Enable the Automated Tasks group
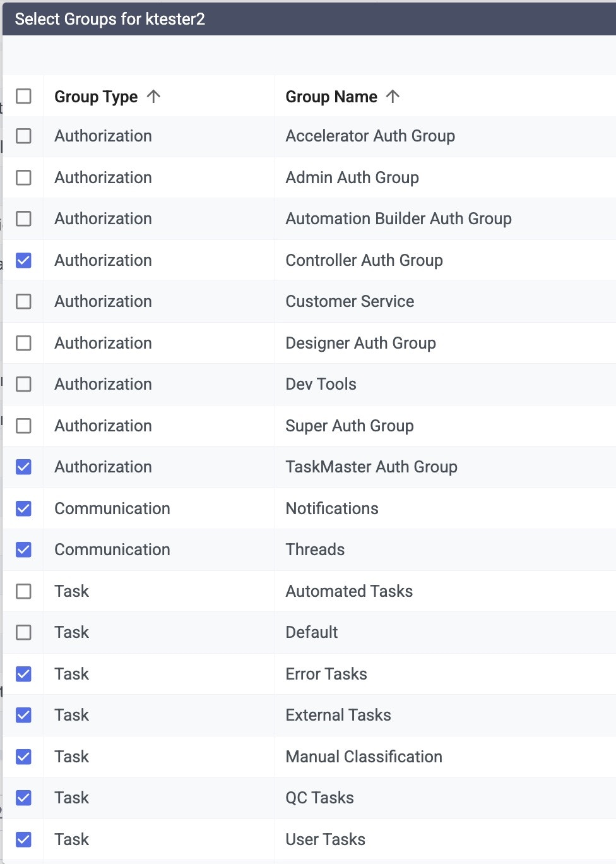The image size is (616, 864). click(x=23, y=591)
